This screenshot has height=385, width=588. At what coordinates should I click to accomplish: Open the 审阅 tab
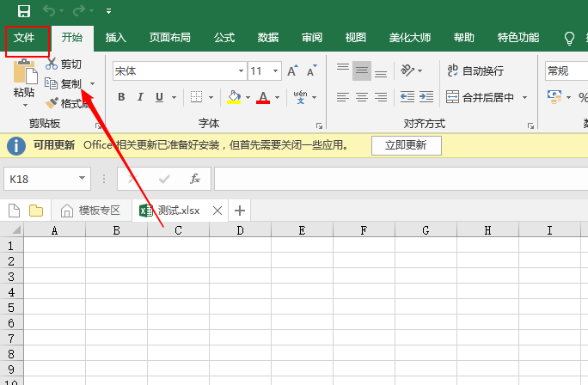[x=312, y=38]
